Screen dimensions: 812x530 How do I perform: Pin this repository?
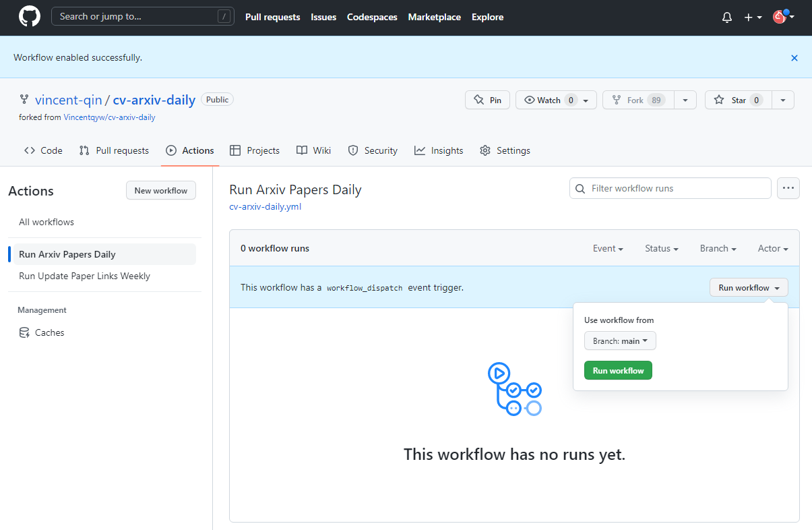coord(487,100)
